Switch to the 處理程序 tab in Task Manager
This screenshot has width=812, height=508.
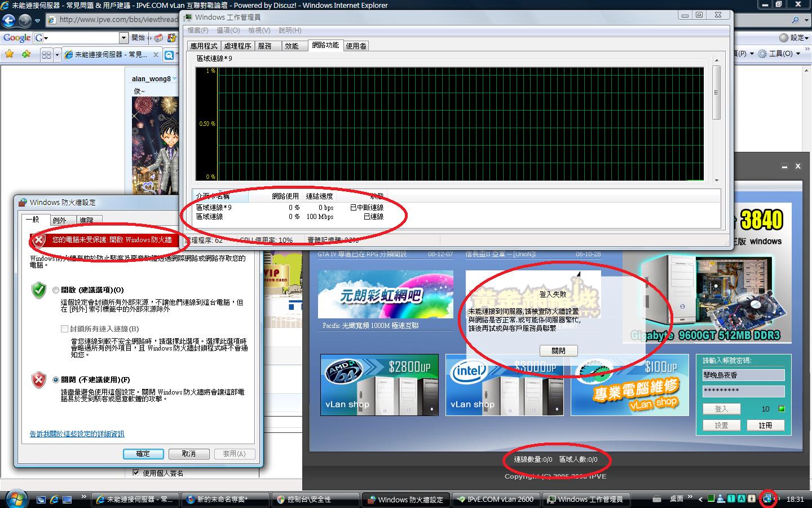[x=237, y=46]
